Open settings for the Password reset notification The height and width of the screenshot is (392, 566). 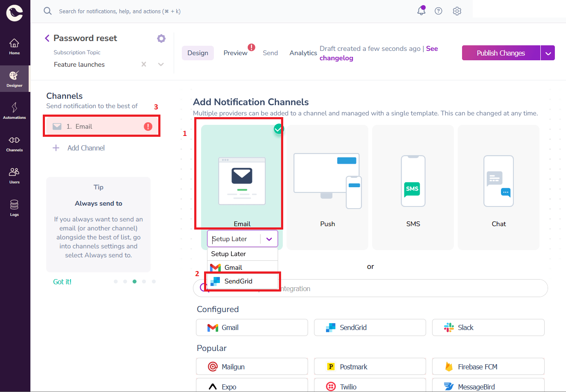coord(161,38)
